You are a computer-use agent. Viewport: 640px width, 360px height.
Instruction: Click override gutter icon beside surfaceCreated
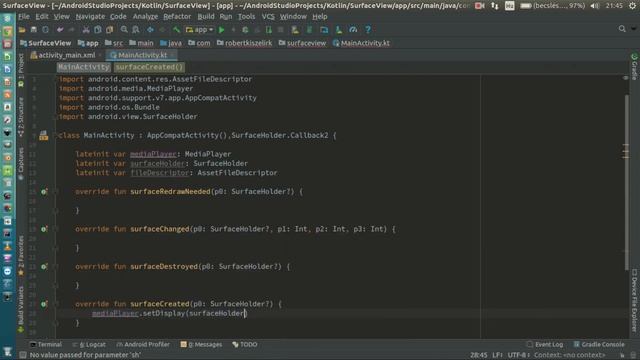[x=44, y=304]
